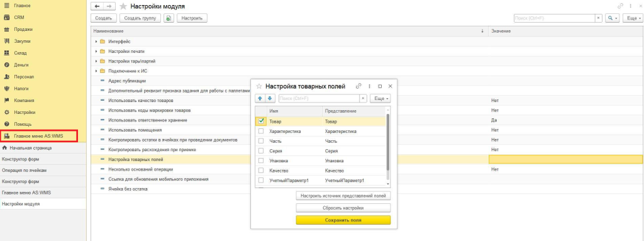Add Настройки модуля to favorites star

pos(123,6)
